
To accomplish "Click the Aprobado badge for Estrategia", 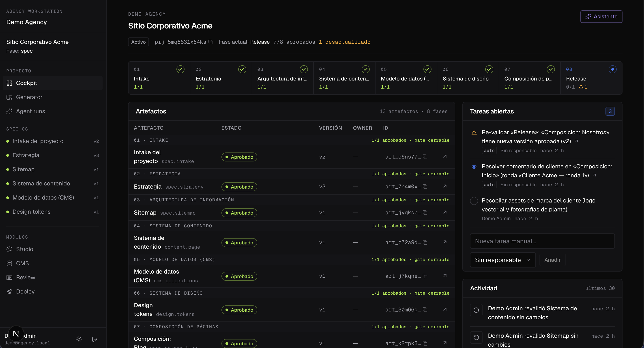I will (x=239, y=187).
